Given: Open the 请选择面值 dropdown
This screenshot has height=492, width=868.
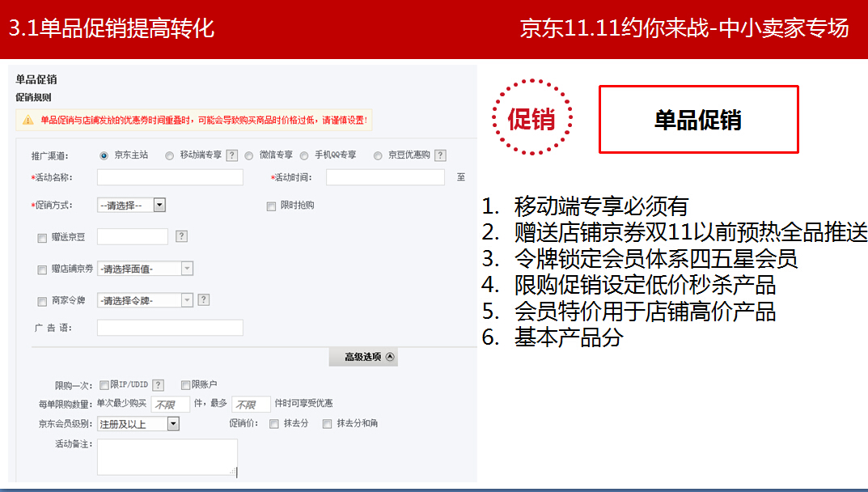Looking at the screenshot, I should tap(145, 269).
